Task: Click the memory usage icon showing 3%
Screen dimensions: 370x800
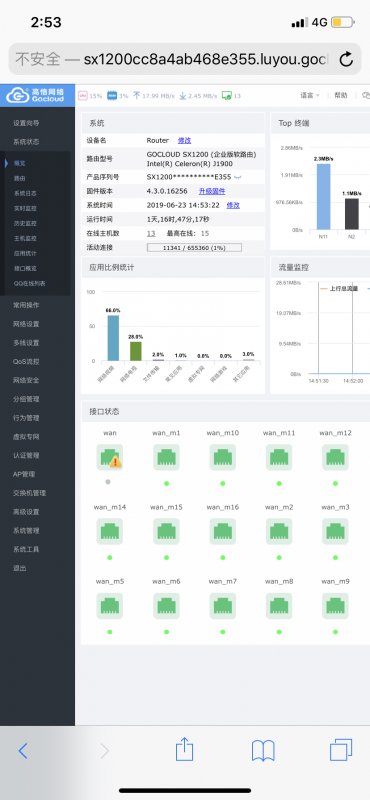Action: [x=111, y=95]
